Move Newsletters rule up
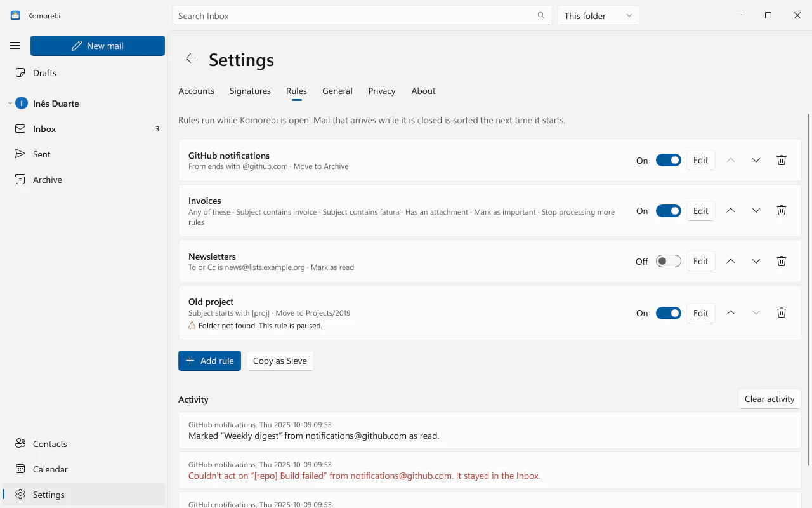812x508 pixels. (731, 261)
